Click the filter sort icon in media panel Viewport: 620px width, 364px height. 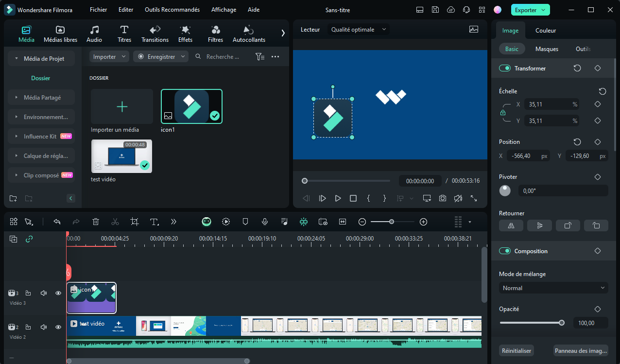point(260,57)
